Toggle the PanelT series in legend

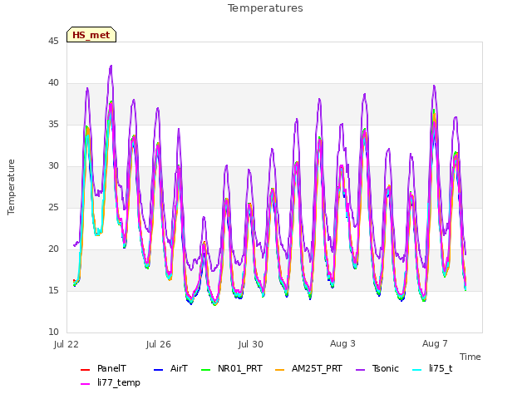tap(103, 369)
